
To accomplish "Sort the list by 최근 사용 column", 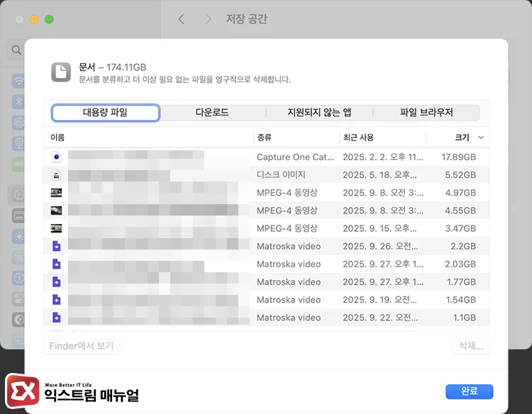I will click(358, 138).
